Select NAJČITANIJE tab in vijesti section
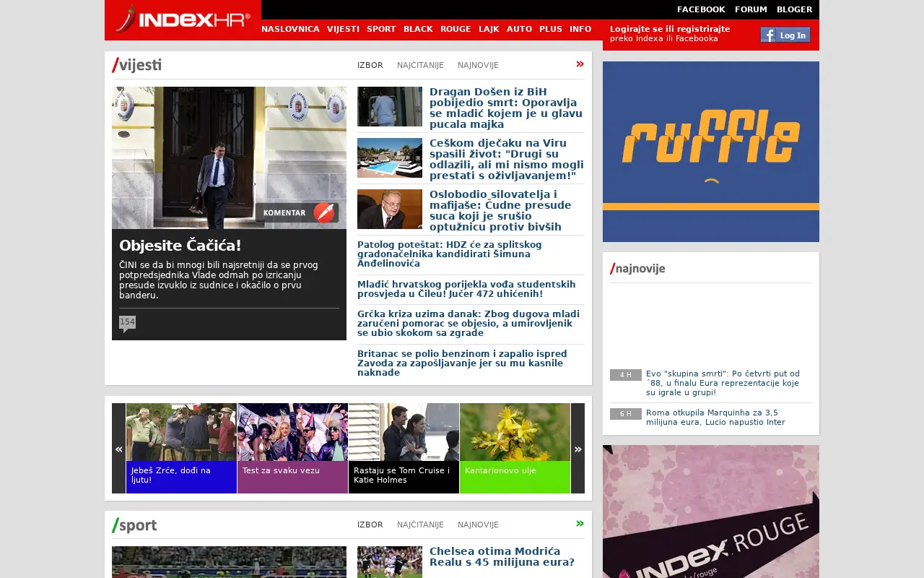 point(420,65)
